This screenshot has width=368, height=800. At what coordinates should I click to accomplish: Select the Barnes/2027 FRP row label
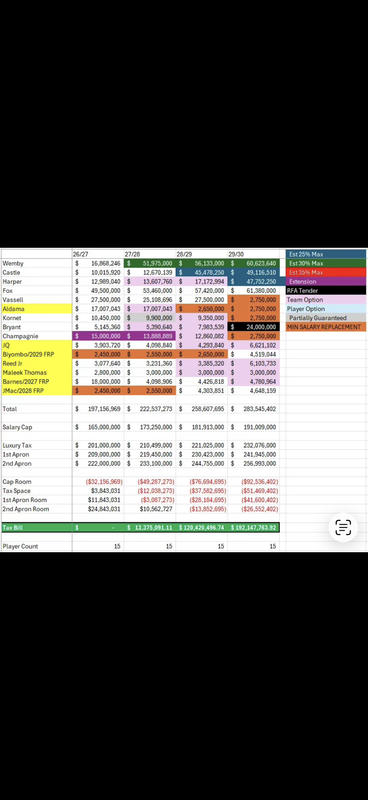pos(36,382)
